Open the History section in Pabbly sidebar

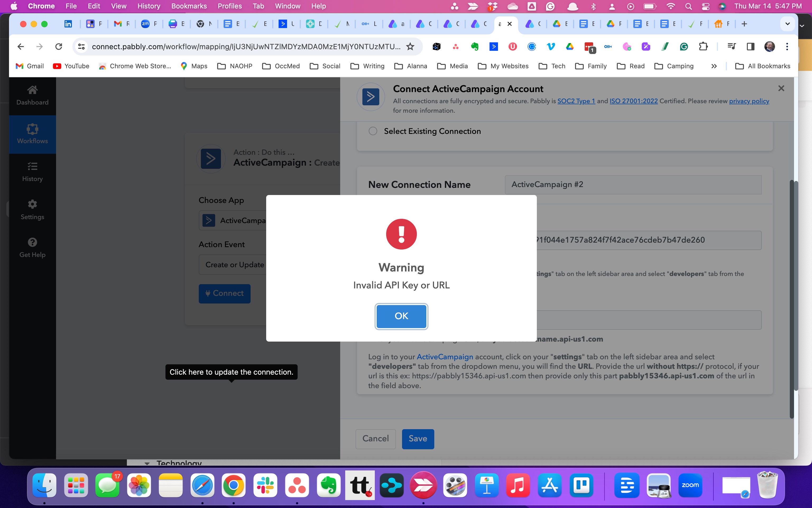33,172
